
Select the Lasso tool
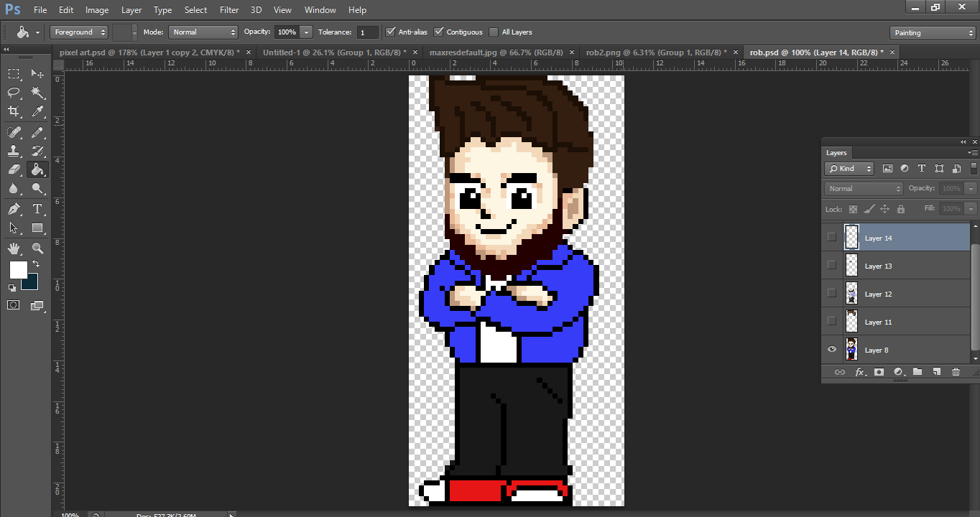coord(14,93)
